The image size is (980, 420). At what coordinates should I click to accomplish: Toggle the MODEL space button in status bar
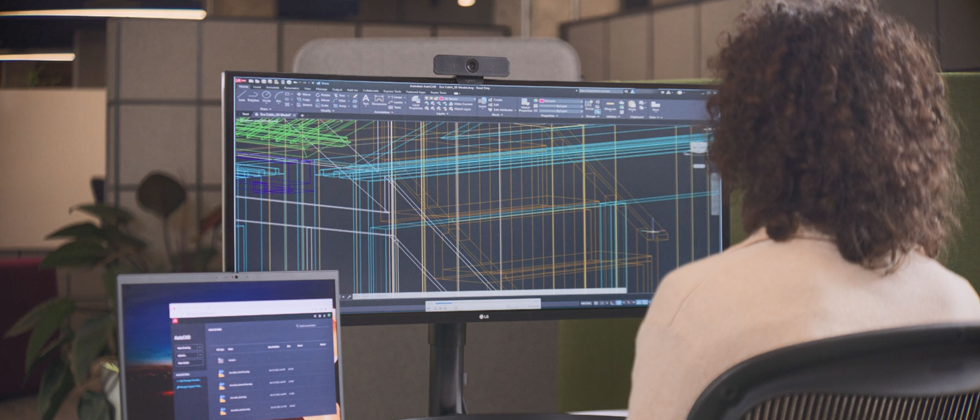[585, 303]
